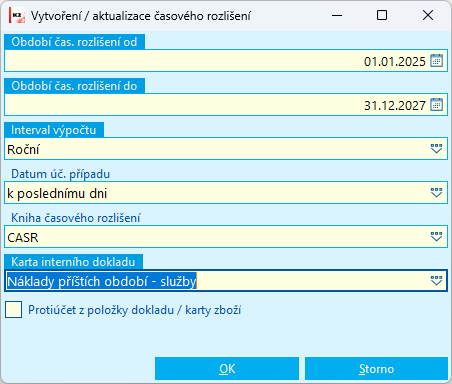Open calendar for Období čas. rozlišení od
Screen dimensions: 452x384
click(436, 61)
